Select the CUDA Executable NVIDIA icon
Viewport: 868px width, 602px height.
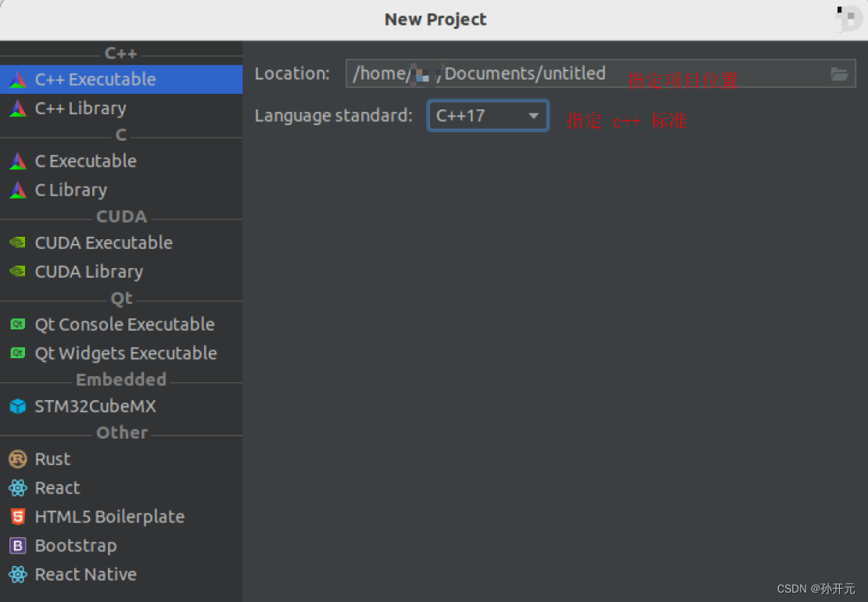tap(17, 242)
